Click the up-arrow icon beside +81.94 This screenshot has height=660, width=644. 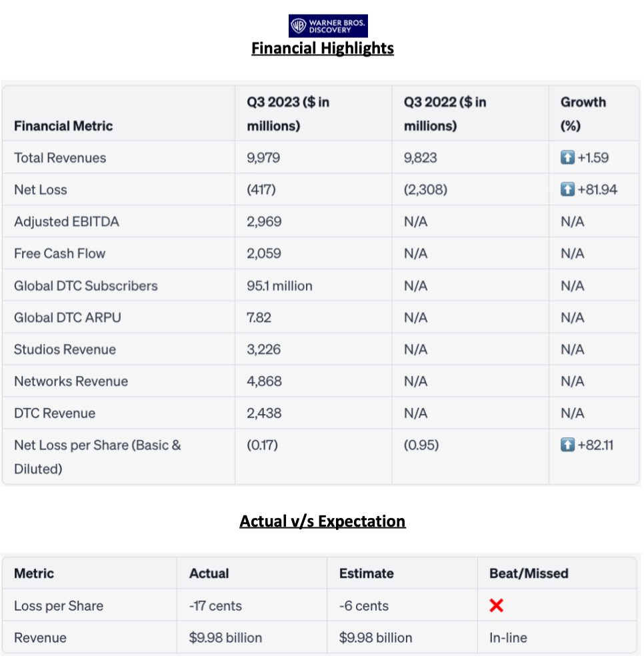coord(567,190)
